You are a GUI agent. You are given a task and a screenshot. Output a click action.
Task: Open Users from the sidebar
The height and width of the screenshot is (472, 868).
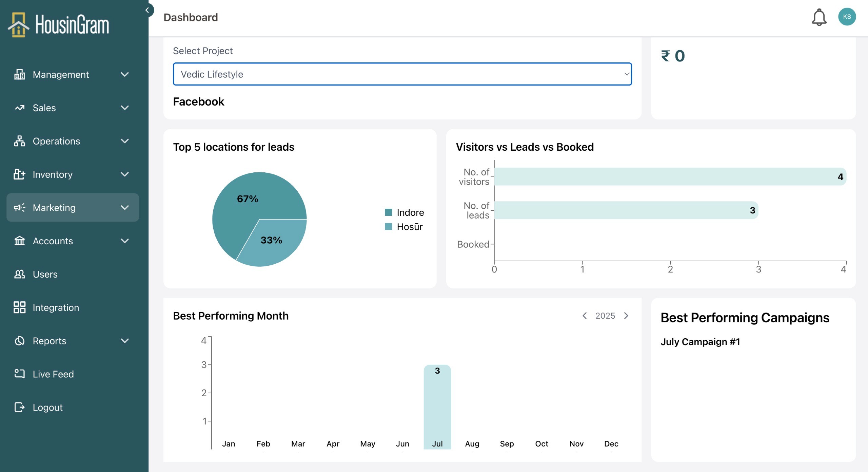45,274
